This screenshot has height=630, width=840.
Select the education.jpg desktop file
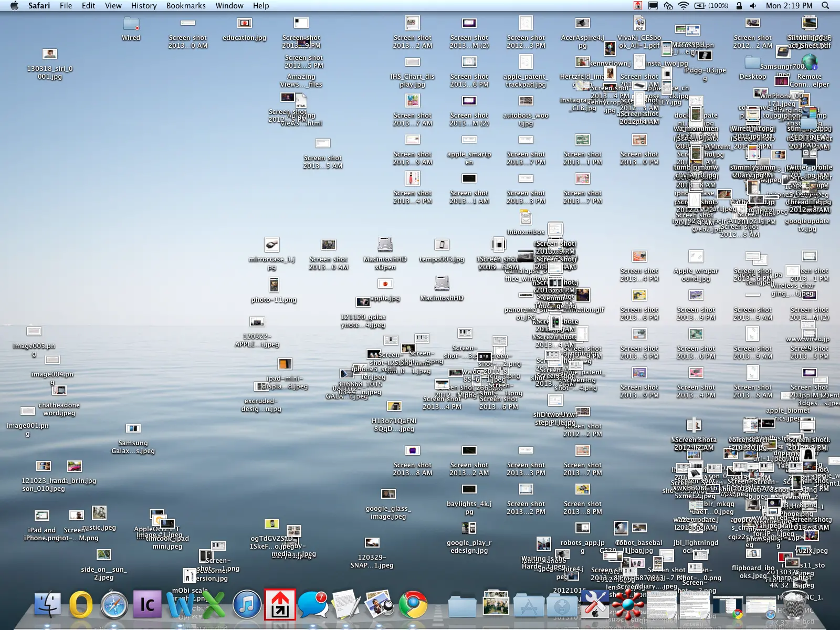(244, 24)
